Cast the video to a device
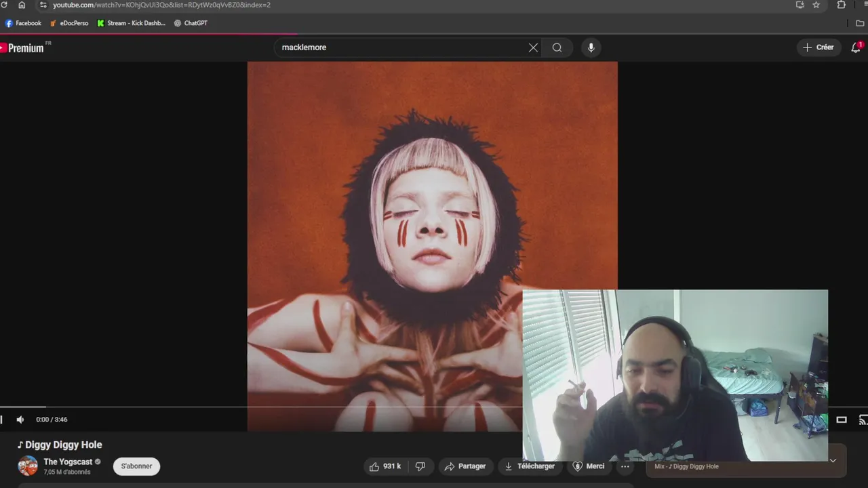The height and width of the screenshot is (488, 868). (x=863, y=420)
